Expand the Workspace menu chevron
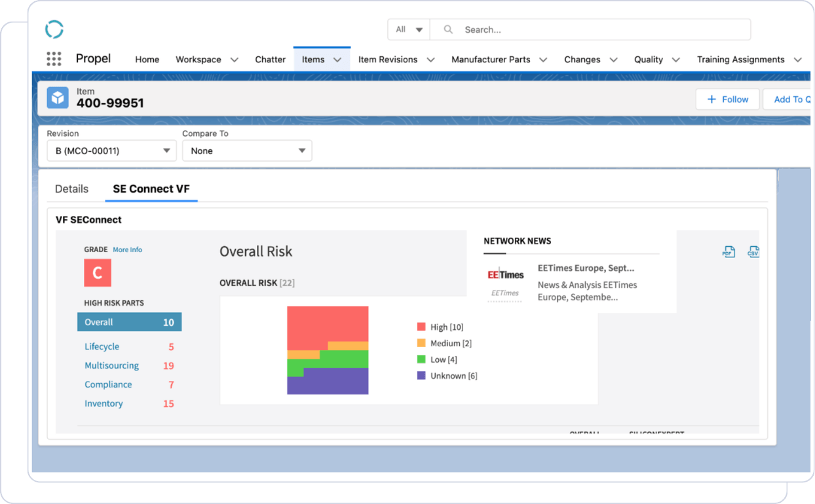This screenshot has height=504, width=815. pos(235,60)
